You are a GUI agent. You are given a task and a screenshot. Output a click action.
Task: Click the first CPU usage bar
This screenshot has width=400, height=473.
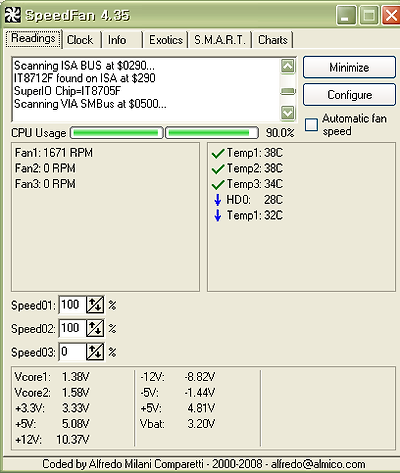116,133
